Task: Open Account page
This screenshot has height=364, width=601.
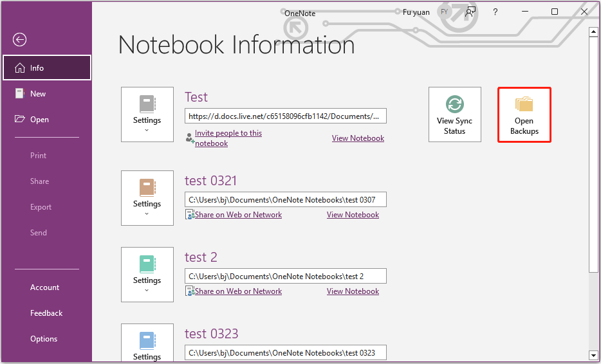Action: click(x=45, y=287)
